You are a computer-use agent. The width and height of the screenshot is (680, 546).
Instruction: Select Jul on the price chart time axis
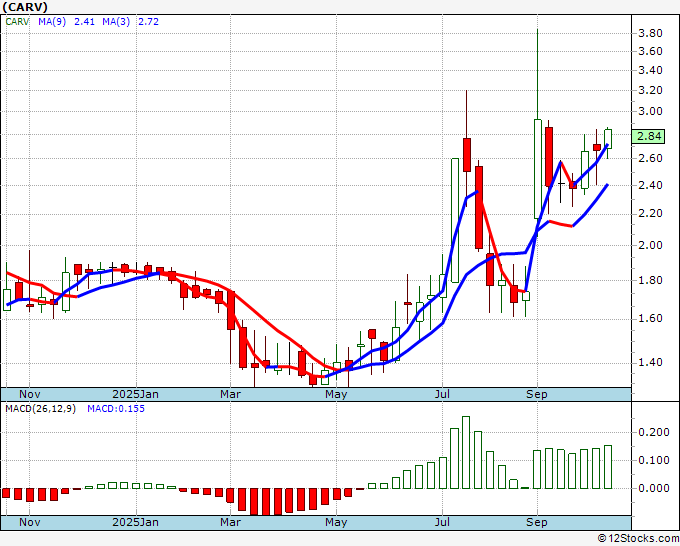[x=443, y=394]
